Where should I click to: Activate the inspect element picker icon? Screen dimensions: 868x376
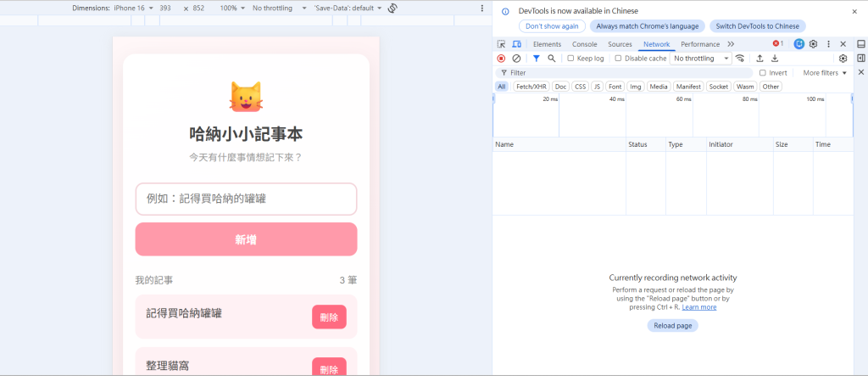(501, 44)
